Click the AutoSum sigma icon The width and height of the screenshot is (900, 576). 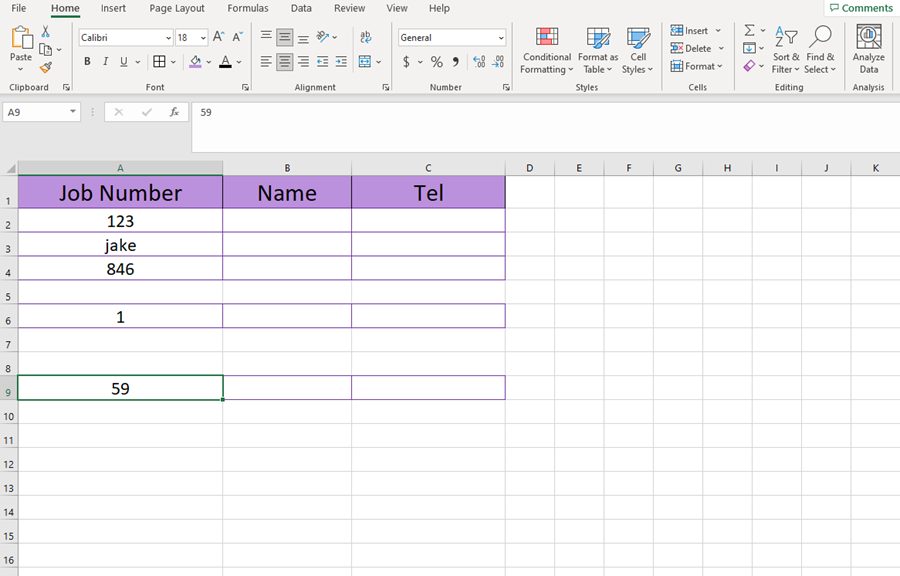click(x=749, y=30)
